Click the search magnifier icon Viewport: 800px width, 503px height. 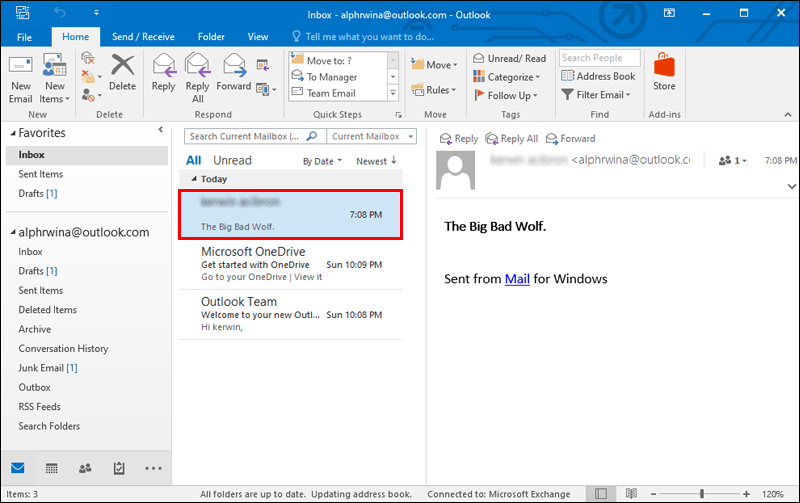point(312,136)
